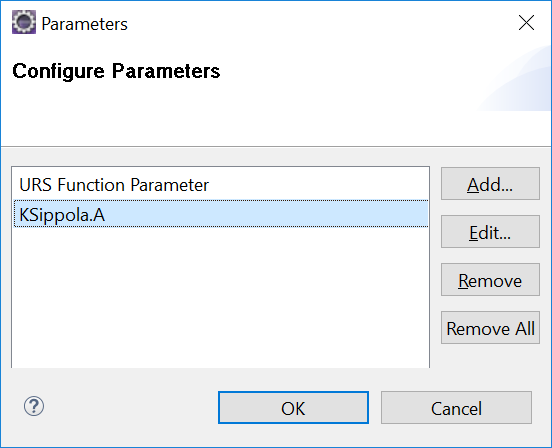Select the KSippola.A parameter row
Viewport: 552px width, 448px height.
click(221, 214)
